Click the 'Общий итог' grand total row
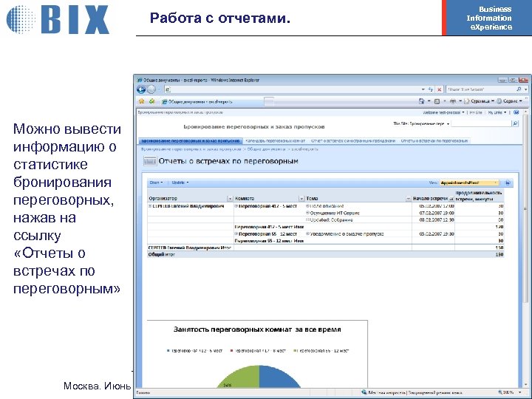The height and width of the screenshot is (399, 532). coord(326,254)
